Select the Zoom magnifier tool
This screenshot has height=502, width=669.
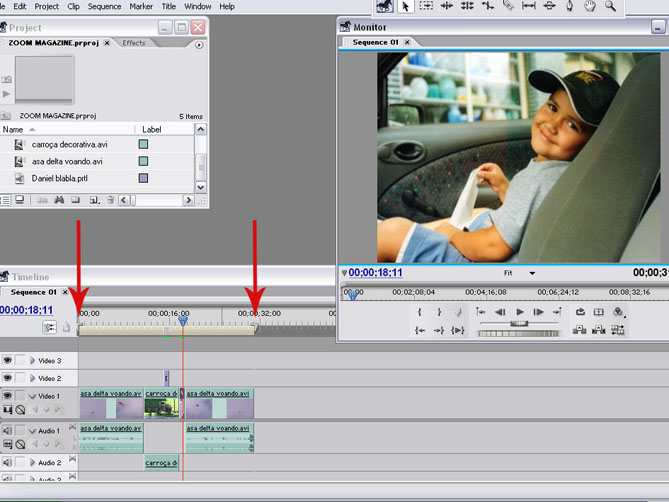point(610,6)
